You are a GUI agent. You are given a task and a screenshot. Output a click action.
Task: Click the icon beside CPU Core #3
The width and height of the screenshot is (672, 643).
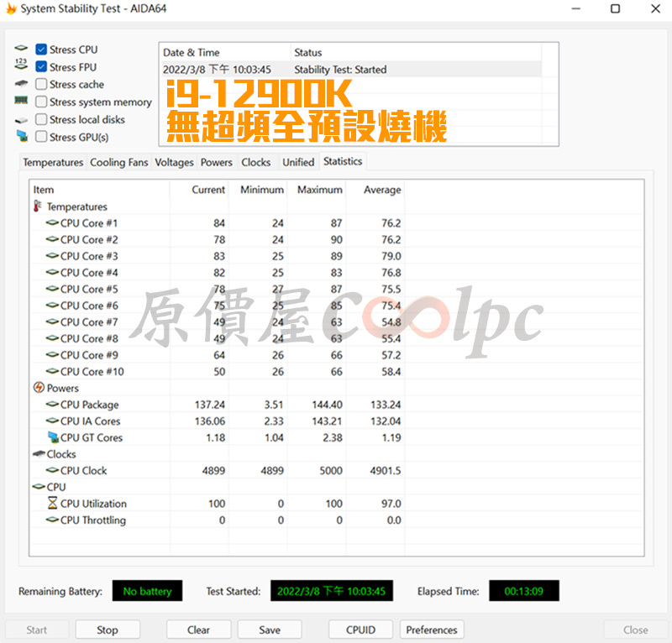(x=52, y=255)
